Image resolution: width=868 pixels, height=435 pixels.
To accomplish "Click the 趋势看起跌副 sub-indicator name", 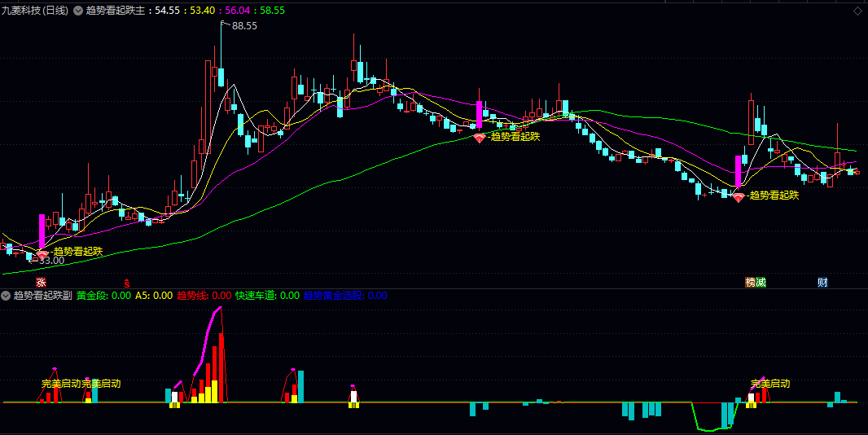I will [42, 296].
